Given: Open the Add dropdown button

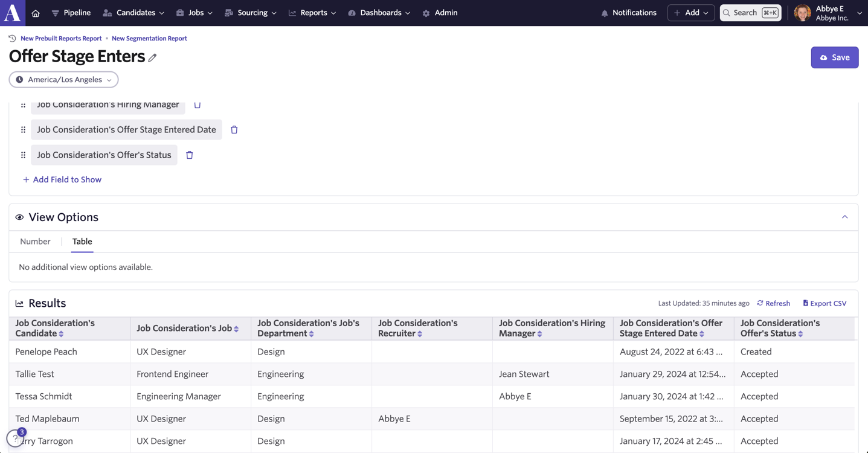Looking at the screenshot, I should click(691, 13).
